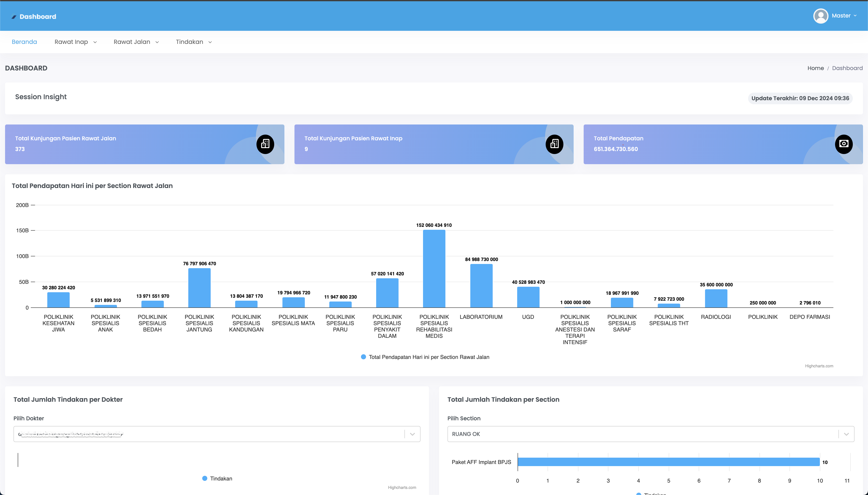
Task: Click the Rawat Inap building icon
Action: pos(554,144)
